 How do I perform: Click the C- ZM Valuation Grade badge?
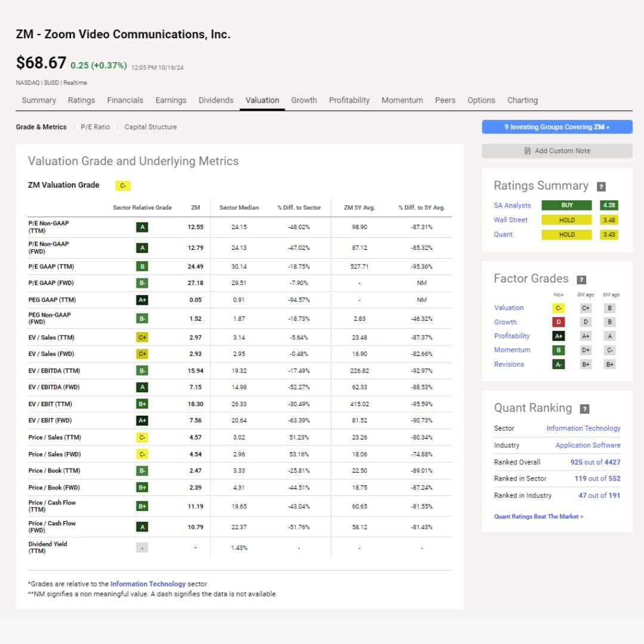[x=123, y=185]
